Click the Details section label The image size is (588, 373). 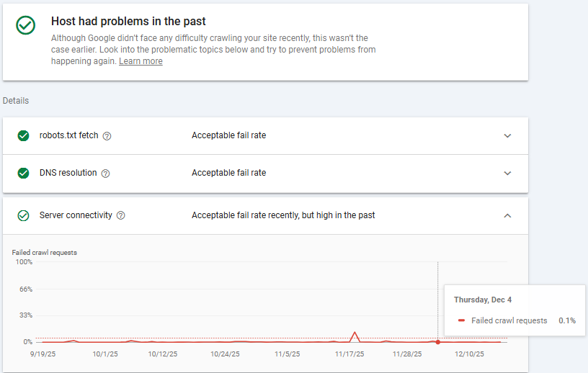pos(16,101)
